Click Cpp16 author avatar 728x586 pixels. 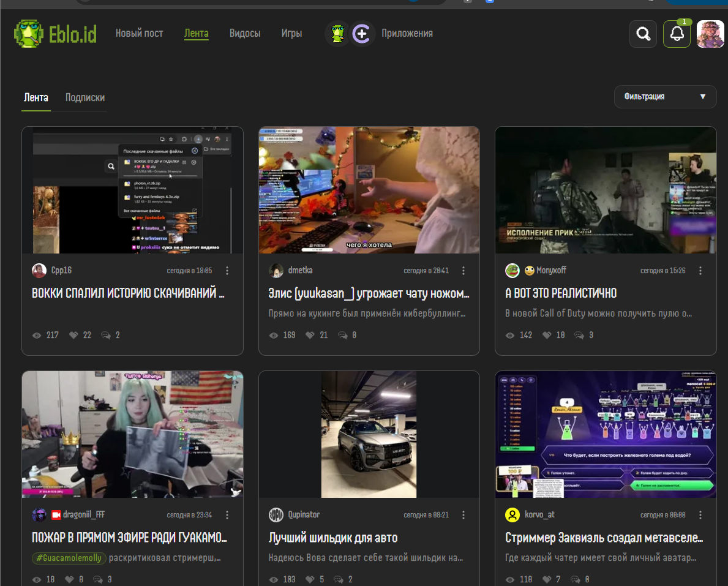pos(39,270)
